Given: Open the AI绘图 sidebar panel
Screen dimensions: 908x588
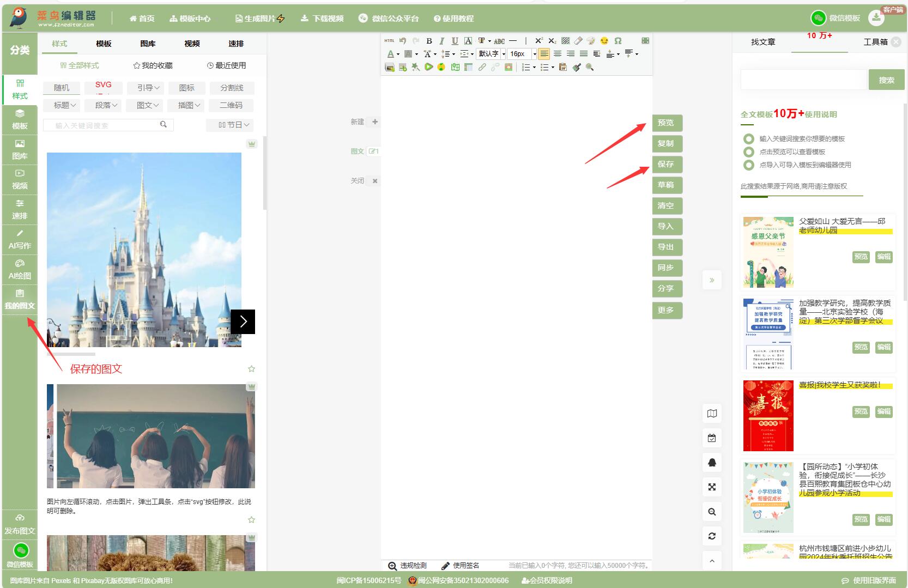Looking at the screenshot, I should point(20,270).
